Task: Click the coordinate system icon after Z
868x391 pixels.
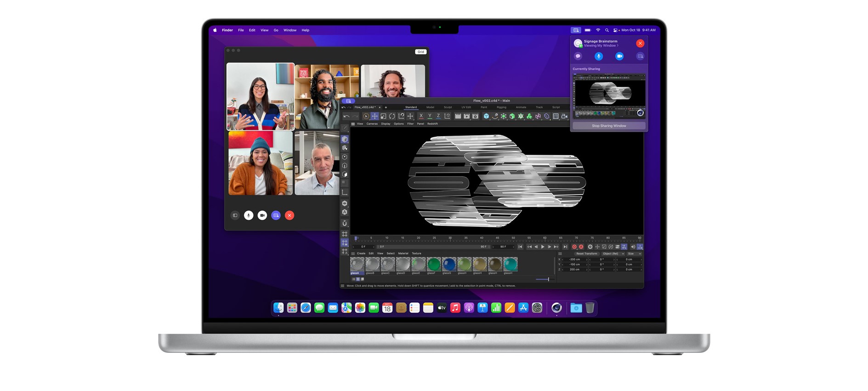Action: [x=447, y=116]
